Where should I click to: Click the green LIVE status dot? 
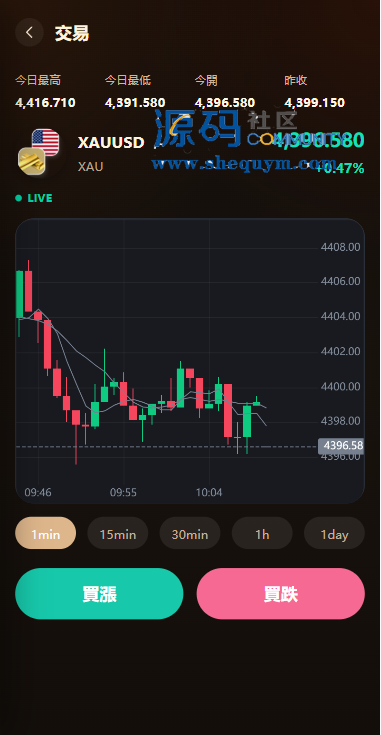(18, 198)
